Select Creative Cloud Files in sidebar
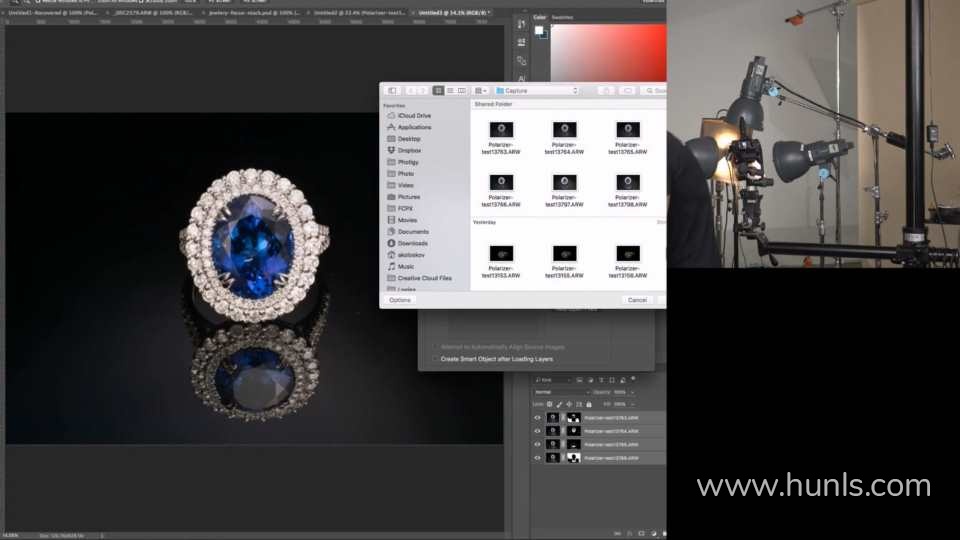Screen dimensions: 960x540 (x=424, y=278)
